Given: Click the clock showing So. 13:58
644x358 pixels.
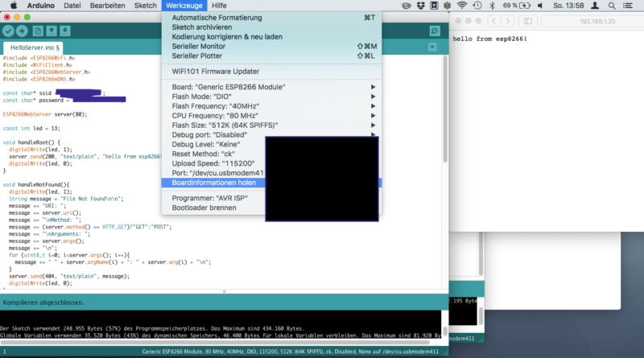Looking at the screenshot, I should pos(568,6).
